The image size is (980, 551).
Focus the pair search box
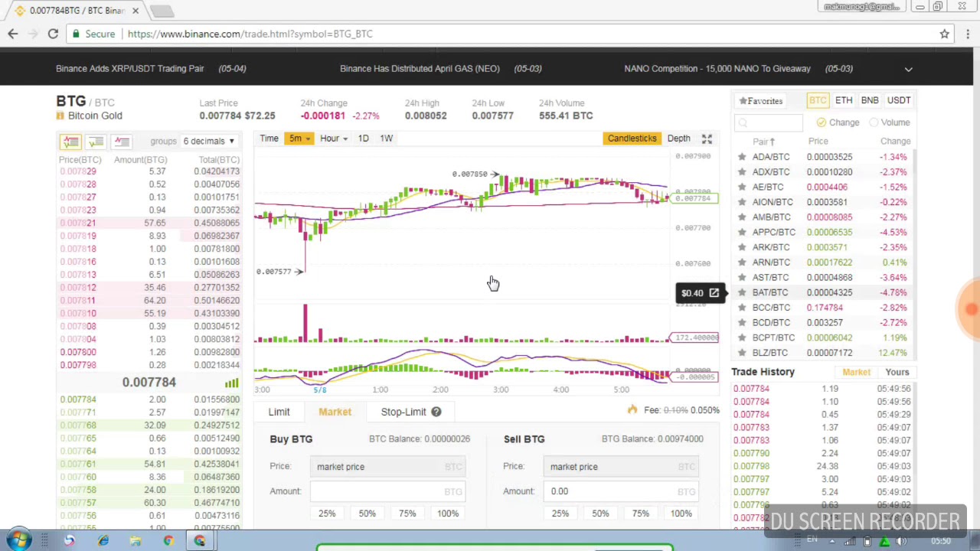point(769,122)
